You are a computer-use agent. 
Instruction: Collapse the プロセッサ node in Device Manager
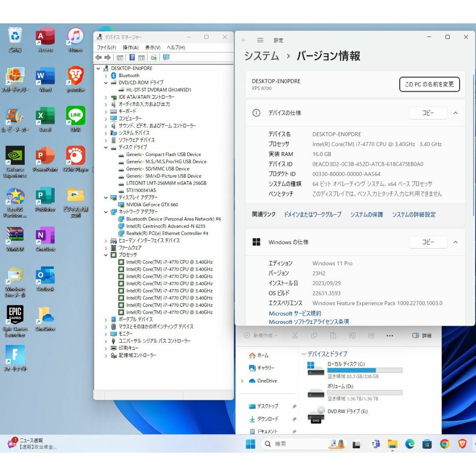click(x=106, y=255)
